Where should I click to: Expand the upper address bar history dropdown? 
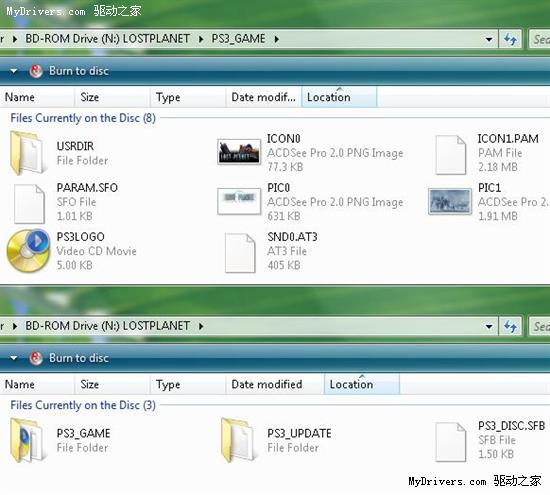point(489,39)
